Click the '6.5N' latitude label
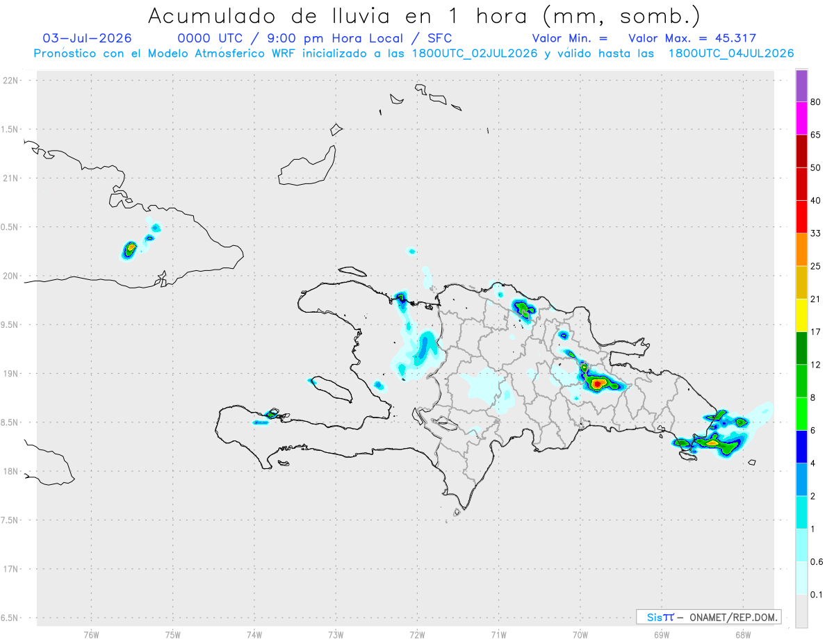834x644 pixels. (x=10, y=618)
